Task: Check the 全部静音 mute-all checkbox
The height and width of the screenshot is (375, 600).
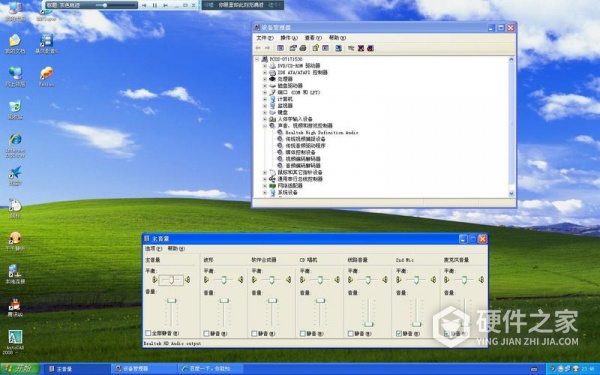Action: click(x=148, y=333)
